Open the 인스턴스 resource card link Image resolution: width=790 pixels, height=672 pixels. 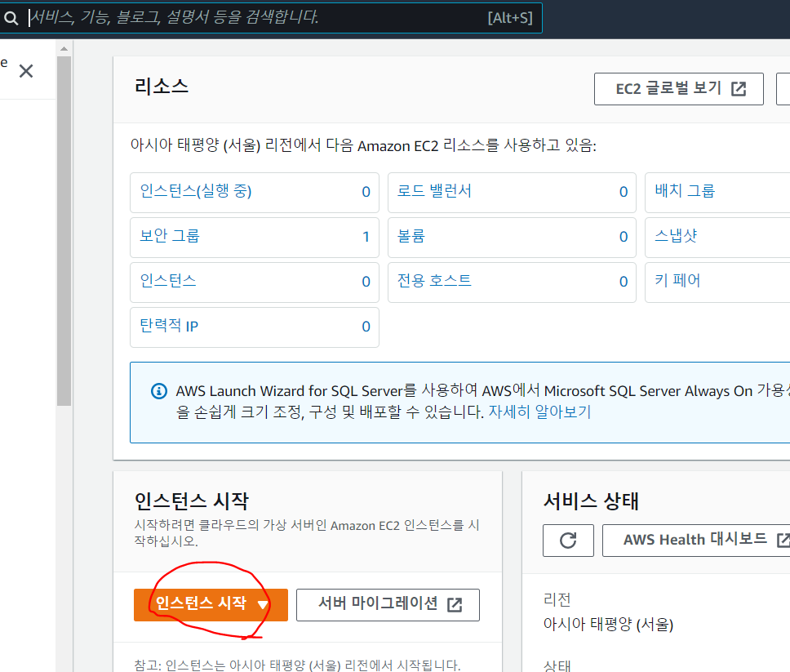[x=168, y=281]
